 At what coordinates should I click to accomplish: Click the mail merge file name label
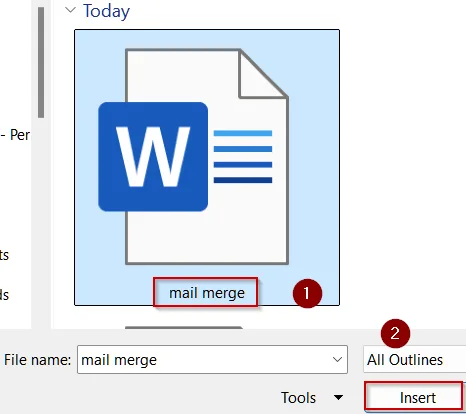pyautogui.click(x=207, y=293)
